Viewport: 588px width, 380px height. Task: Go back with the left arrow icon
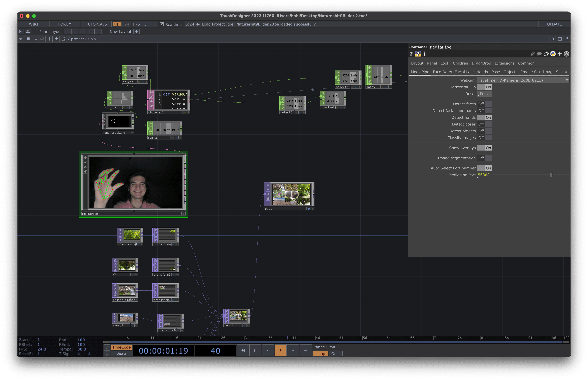[35, 39]
